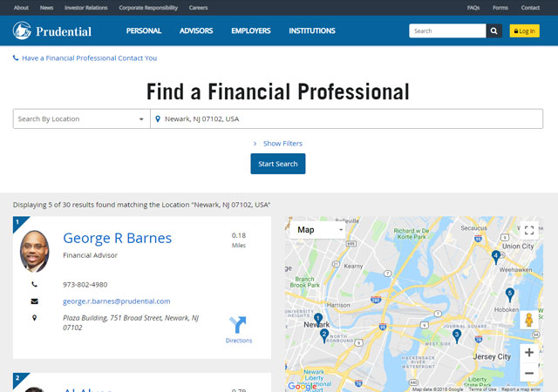Open Search By Location dropdown
The image size is (558, 392).
(81, 118)
